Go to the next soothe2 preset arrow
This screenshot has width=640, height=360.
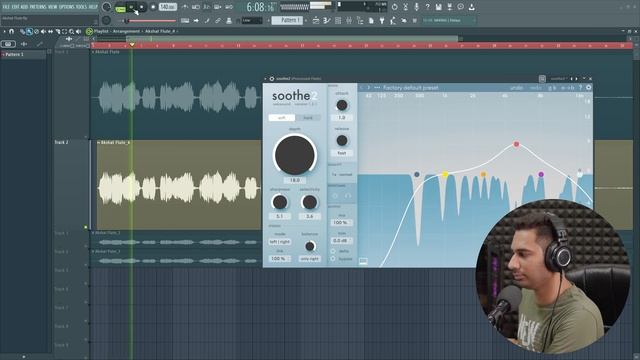tap(369, 88)
